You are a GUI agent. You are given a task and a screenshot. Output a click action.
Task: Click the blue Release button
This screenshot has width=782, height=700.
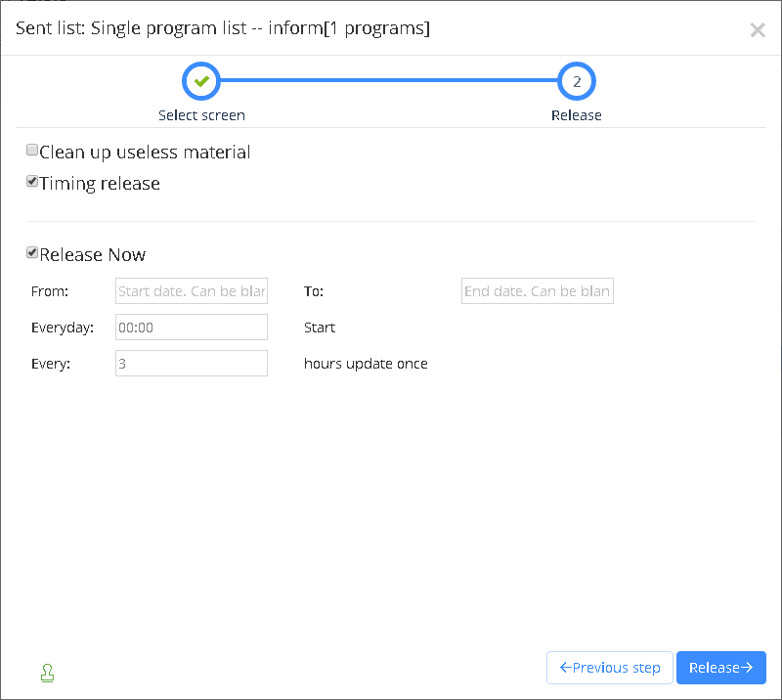(x=721, y=668)
